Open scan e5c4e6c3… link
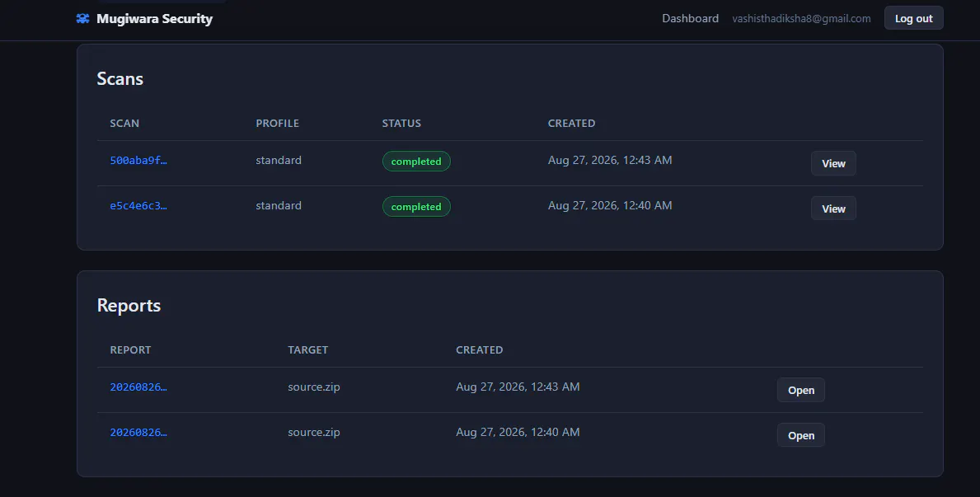The image size is (980, 497). [138, 206]
